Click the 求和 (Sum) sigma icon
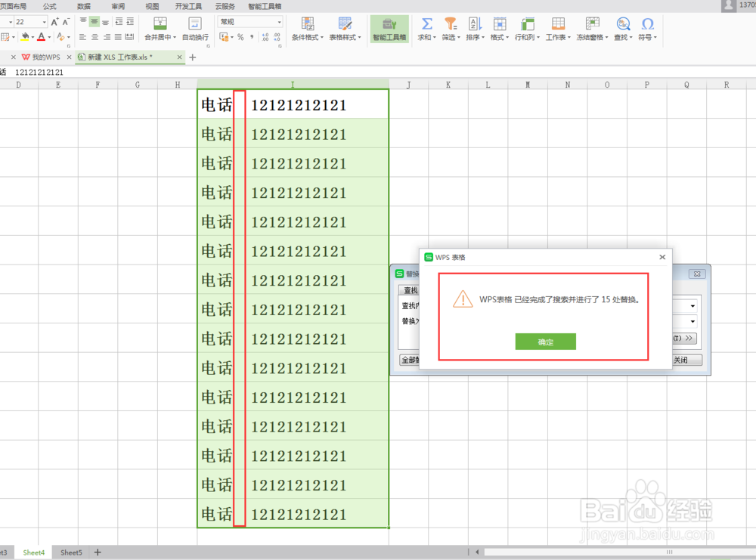 [x=426, y=23]
